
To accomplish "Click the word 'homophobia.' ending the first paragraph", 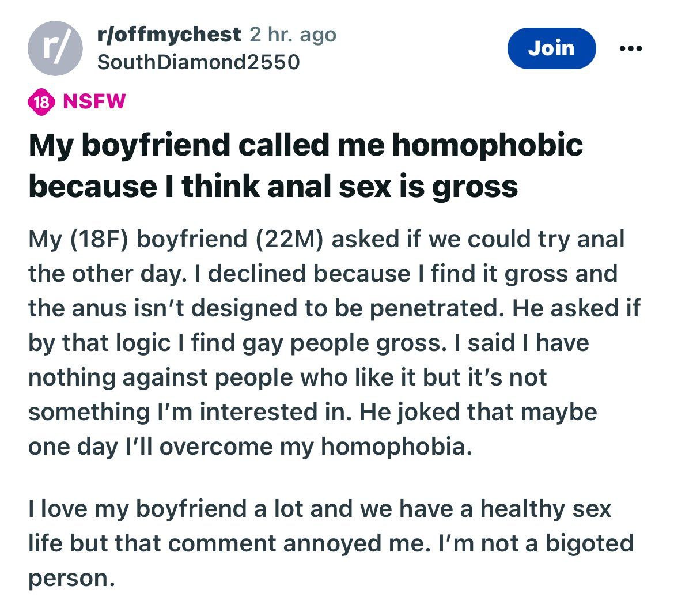I will pyautogui.click(x=396, y=446).
